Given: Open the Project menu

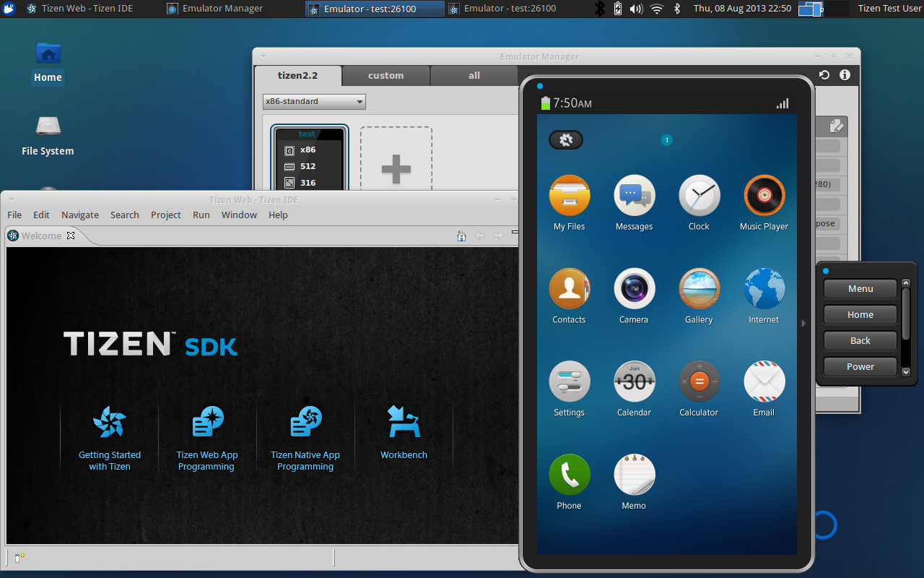Looking at the screenshot, I should click(166, 215).
